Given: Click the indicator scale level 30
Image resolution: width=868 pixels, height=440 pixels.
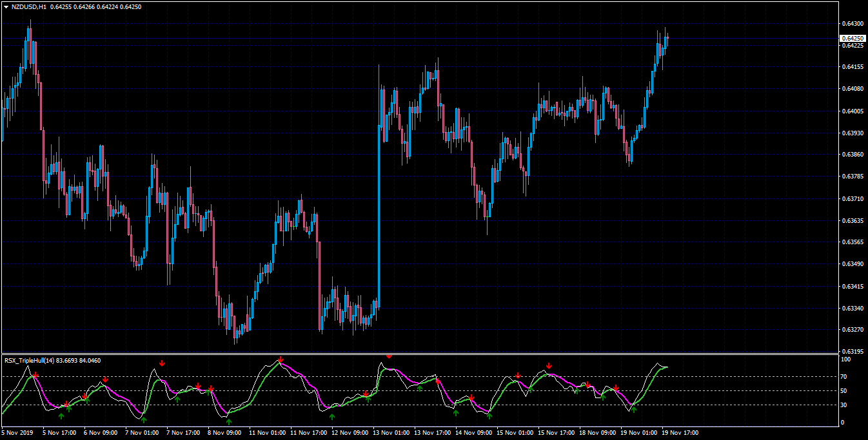Looking at the screenshot, I should pyautogui.click(x=845, y=405).
